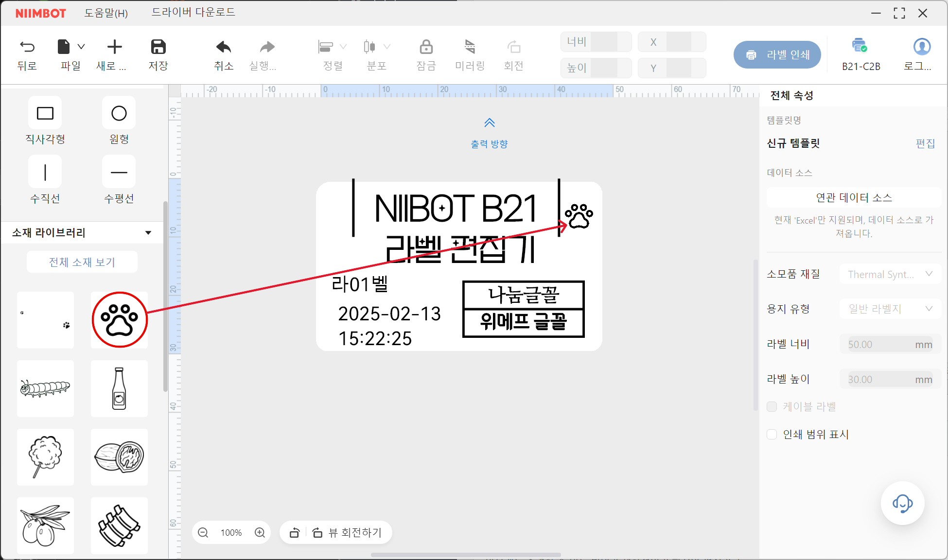Go back with the 뒤로 arrow icon
Screen dimensions: 948x560
27,47
